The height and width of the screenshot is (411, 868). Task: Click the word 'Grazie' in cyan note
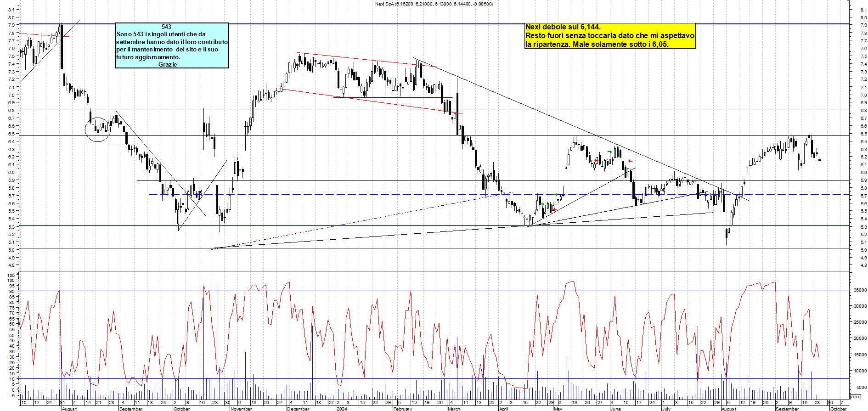168,65
